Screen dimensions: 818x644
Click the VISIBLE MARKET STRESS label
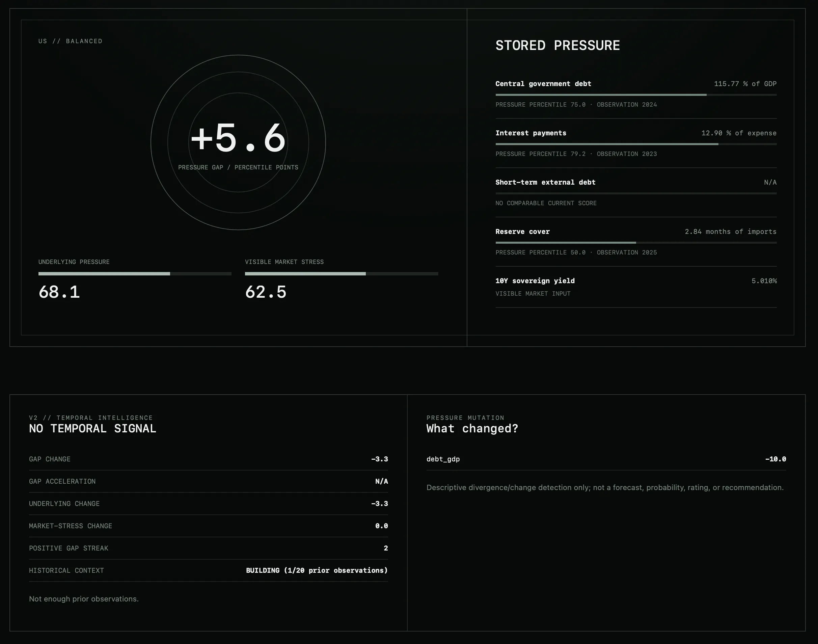point(284,262)
